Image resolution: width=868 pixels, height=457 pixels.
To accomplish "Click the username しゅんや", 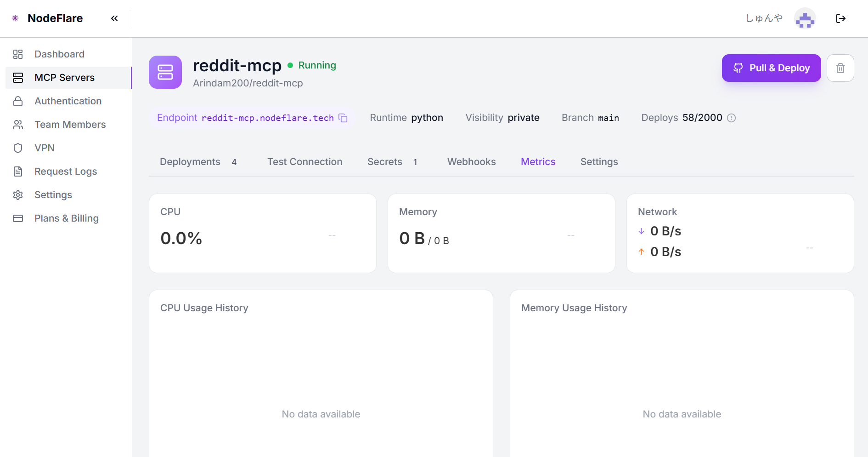I will pos(764,18).
